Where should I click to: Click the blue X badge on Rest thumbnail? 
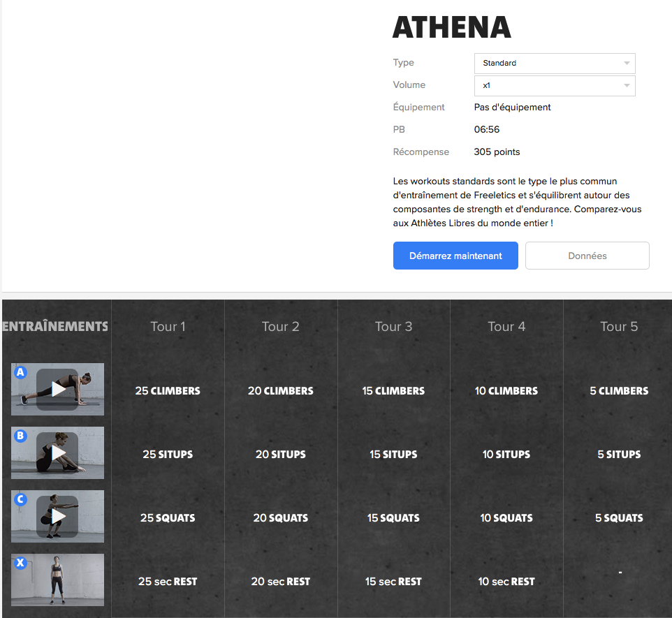pyautogui.click(x=20, y=562)
